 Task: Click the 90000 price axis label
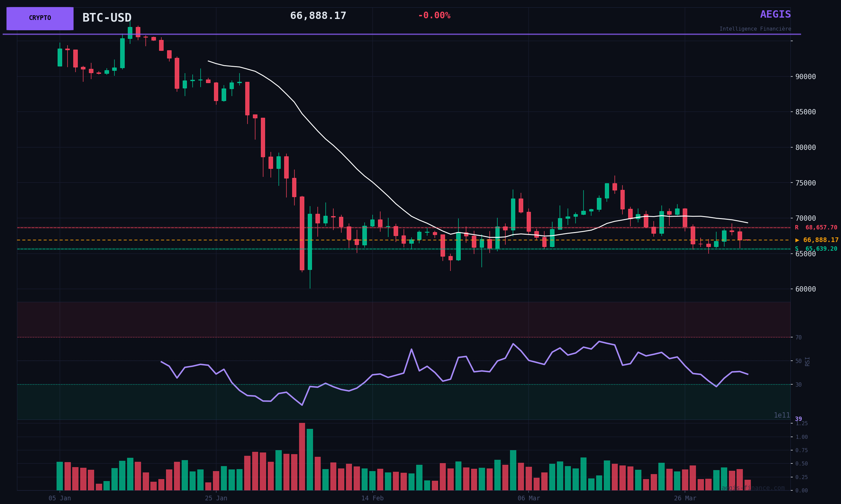(805, 77)
